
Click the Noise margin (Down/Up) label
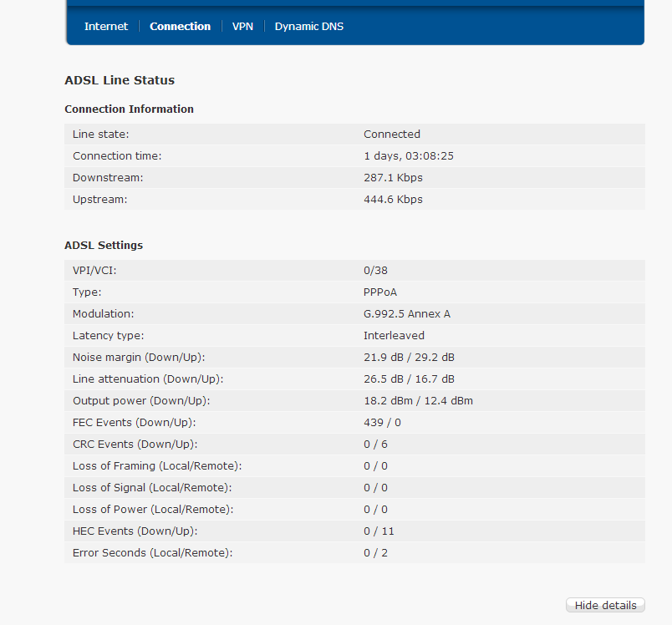click(139, 358)
